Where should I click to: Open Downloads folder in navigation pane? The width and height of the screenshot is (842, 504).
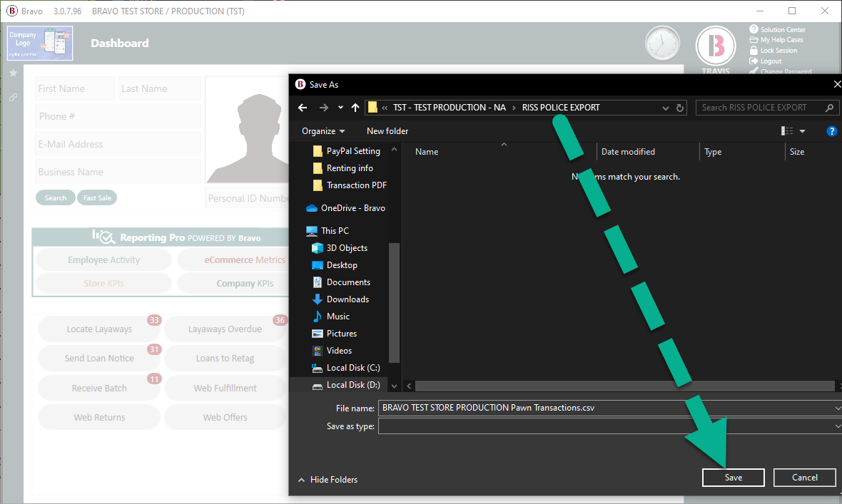(x=340, y=299)
